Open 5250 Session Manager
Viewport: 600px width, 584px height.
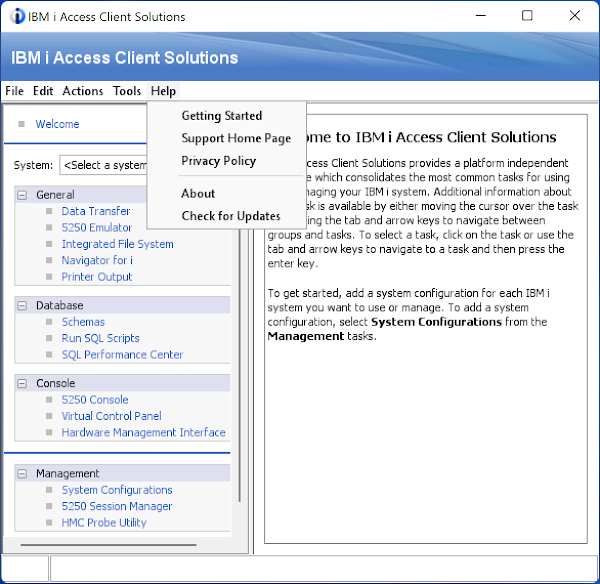pos(117,507)
